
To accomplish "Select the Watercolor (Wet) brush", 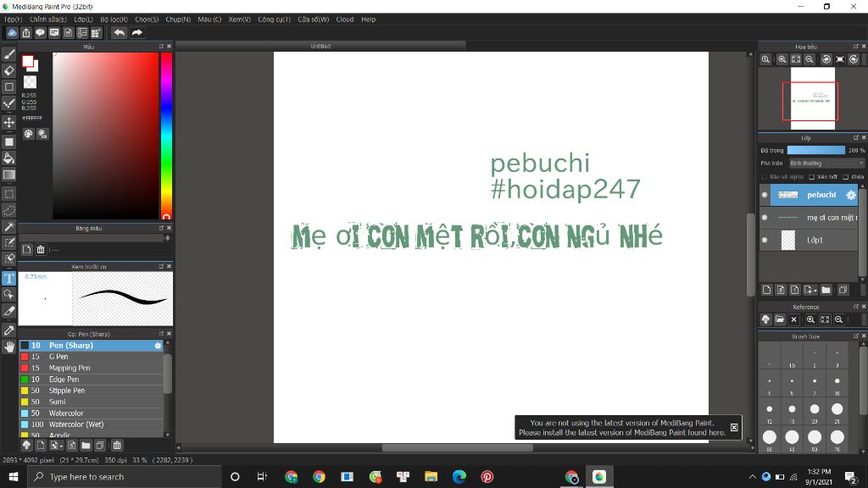I will click(x=92, y=424).
